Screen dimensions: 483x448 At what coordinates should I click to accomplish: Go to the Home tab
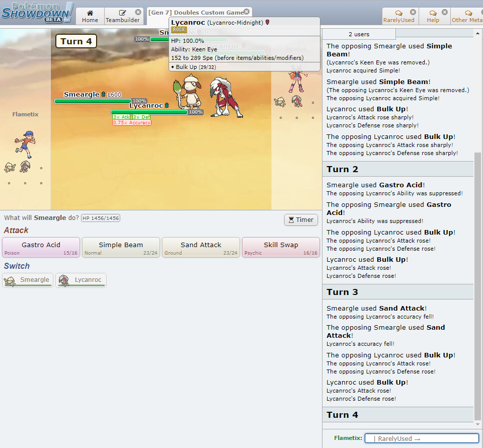click(x=90, y=16)
